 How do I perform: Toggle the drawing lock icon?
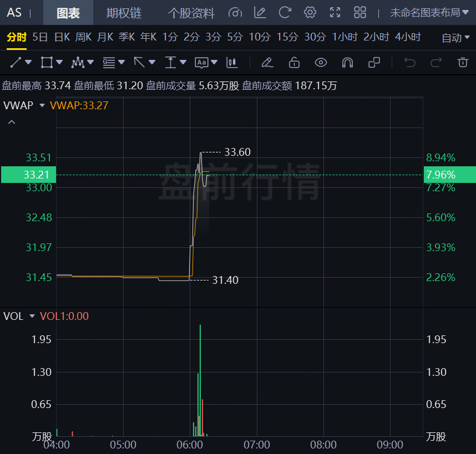tap(294, 62)
